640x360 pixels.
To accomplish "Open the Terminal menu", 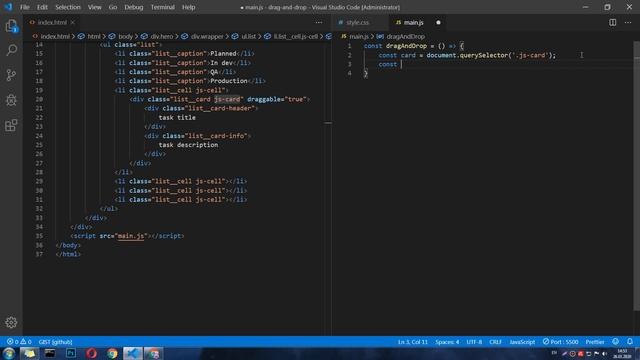I will (162, 7).
